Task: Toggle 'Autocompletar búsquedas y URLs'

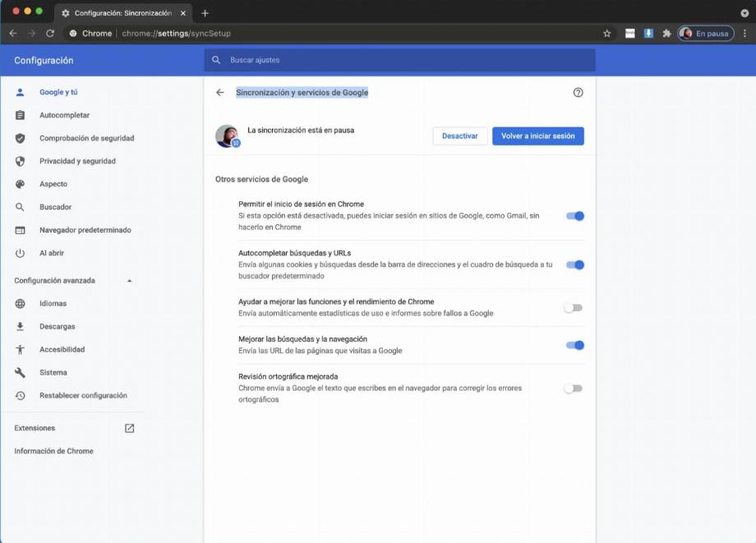Action: [x=574, y=265]
